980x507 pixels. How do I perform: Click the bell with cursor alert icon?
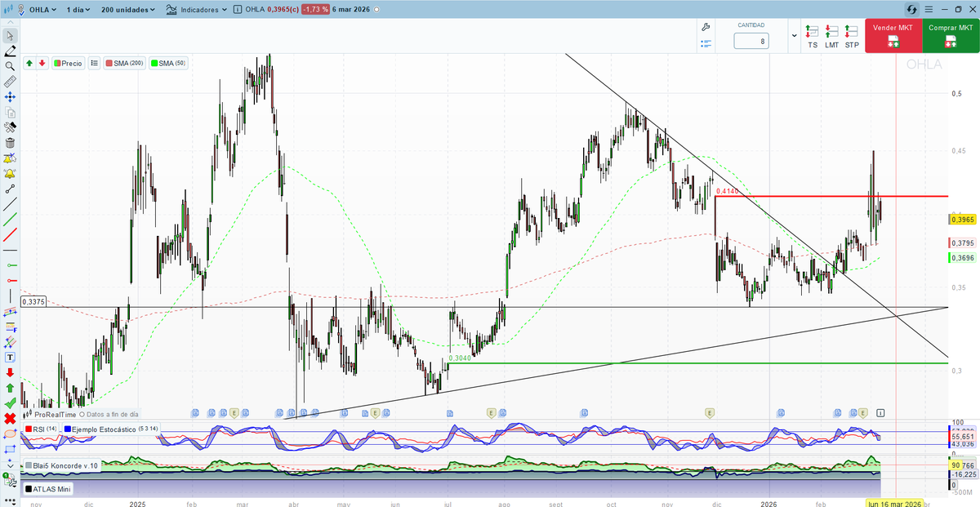coord(10,158)
